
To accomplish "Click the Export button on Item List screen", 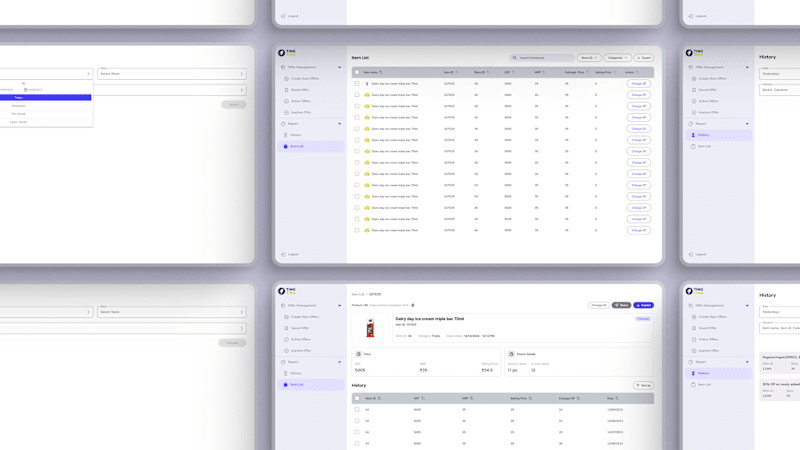I will tap(644, 58).
